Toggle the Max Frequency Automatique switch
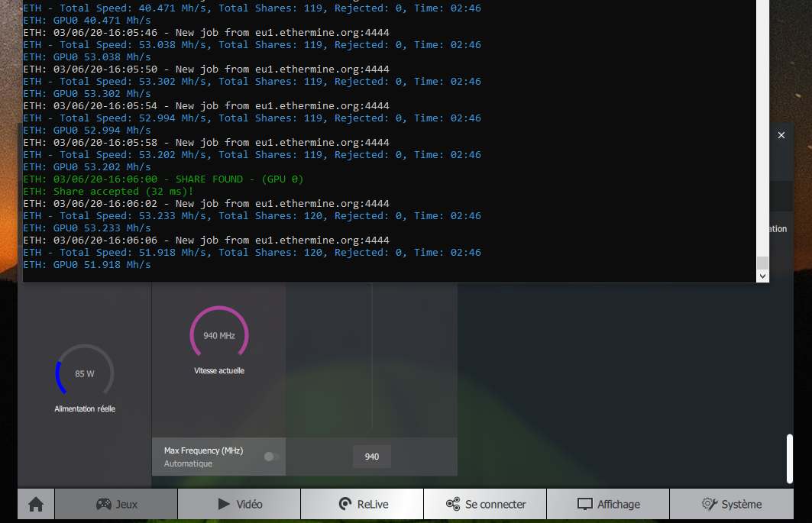The image size is (812, 523). click(271, 457)
